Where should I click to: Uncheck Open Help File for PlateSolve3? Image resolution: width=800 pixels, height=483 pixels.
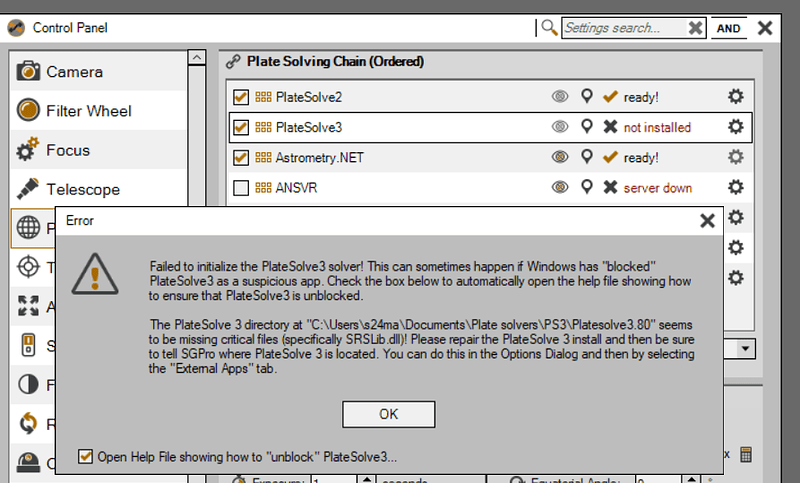pyautogui.click(x=86, y=457)
